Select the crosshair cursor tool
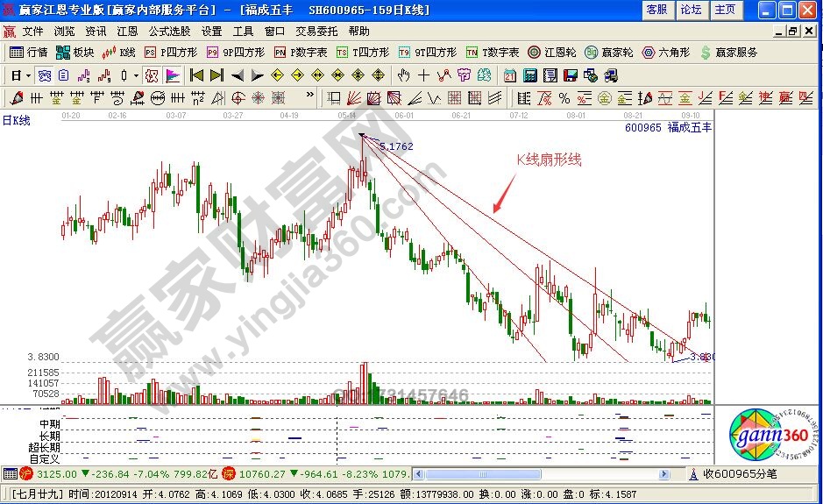 tap(424, 75)
